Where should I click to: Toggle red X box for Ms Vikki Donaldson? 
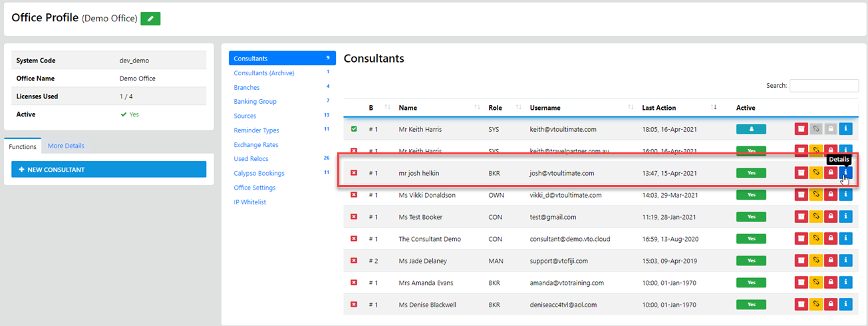coord(354,195)
